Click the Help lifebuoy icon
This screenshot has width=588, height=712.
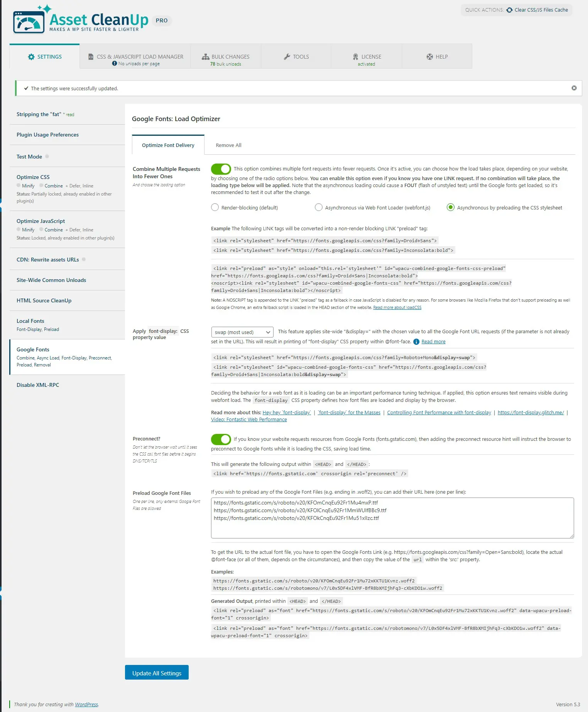[430, 57]
